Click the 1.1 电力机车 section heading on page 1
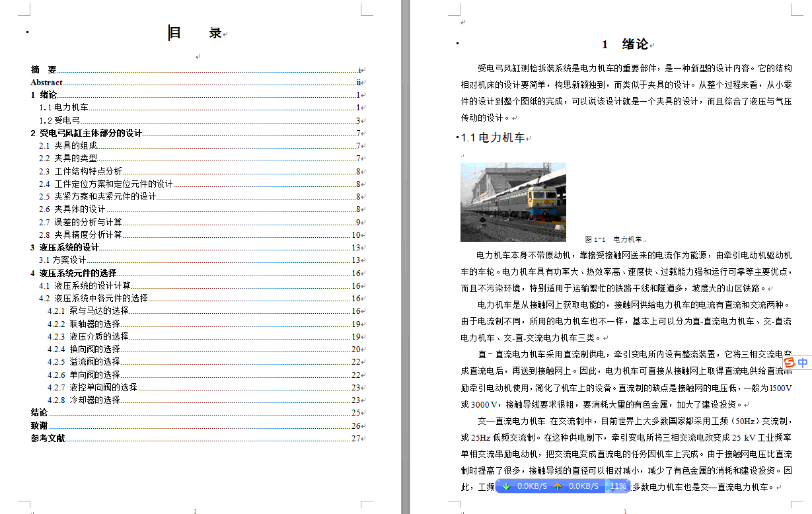The image size is (812, 514). click(x=493, y=137)
